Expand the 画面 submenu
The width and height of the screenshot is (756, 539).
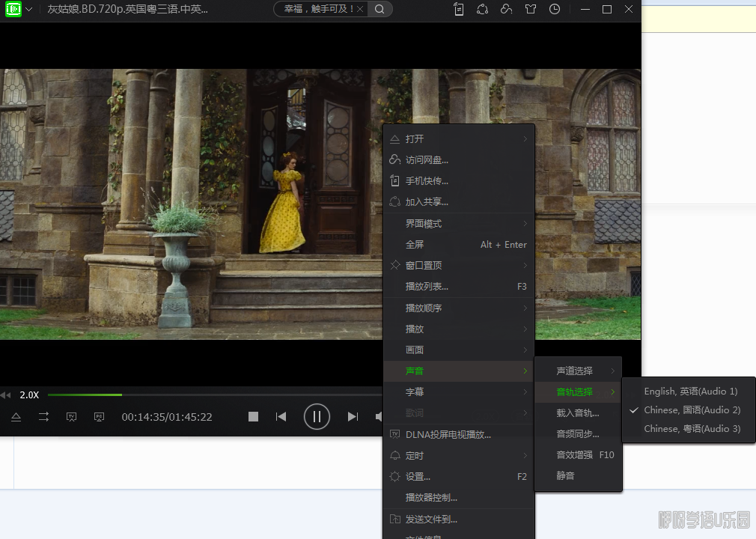[x=459, y=350]
